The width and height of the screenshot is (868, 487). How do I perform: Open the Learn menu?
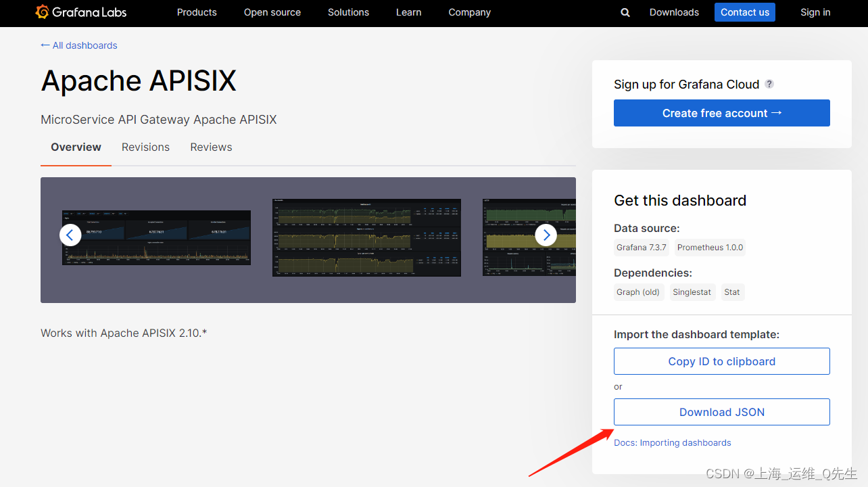coord(409,12)
